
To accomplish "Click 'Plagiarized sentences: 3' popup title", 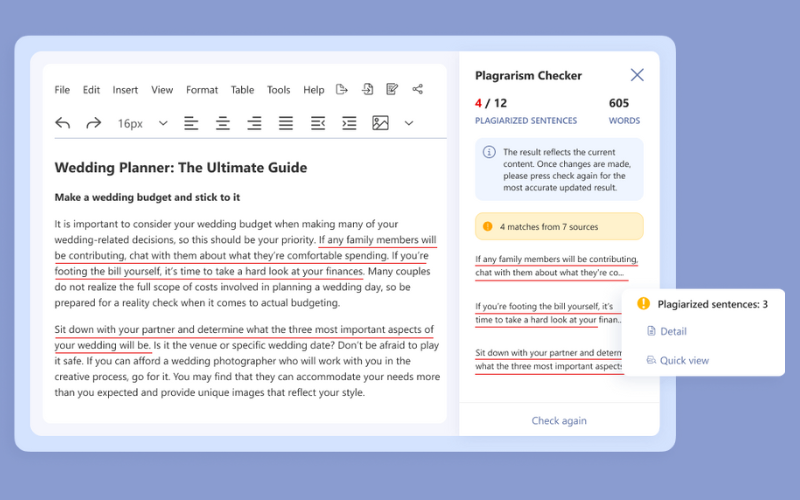I will pos(712,304).
